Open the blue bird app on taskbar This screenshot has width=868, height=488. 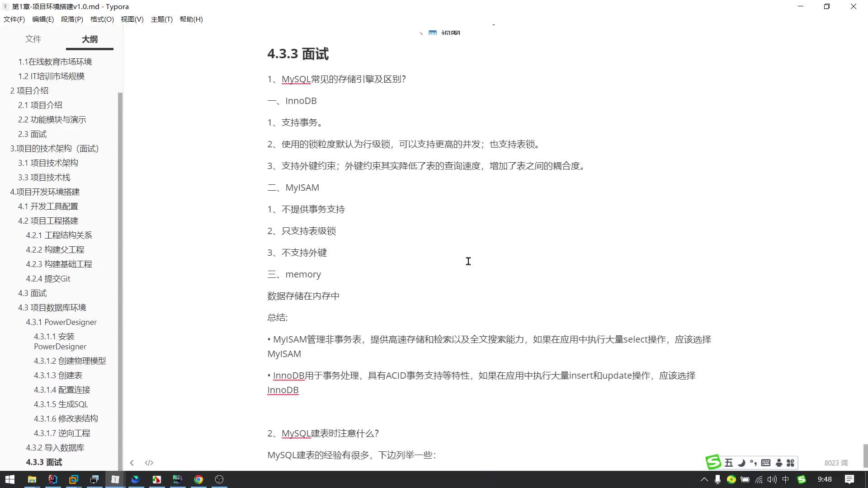[136, 479]
